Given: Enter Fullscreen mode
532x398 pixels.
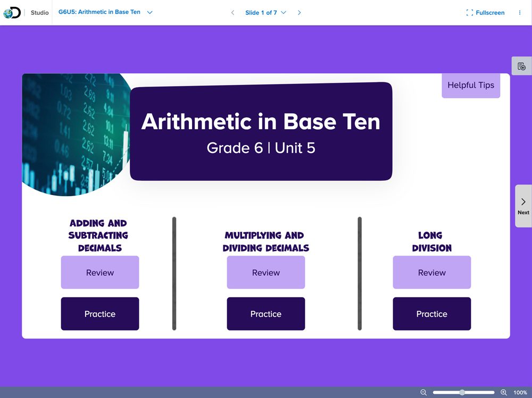Looking at the screenshot, I should (x=485, y=13).
